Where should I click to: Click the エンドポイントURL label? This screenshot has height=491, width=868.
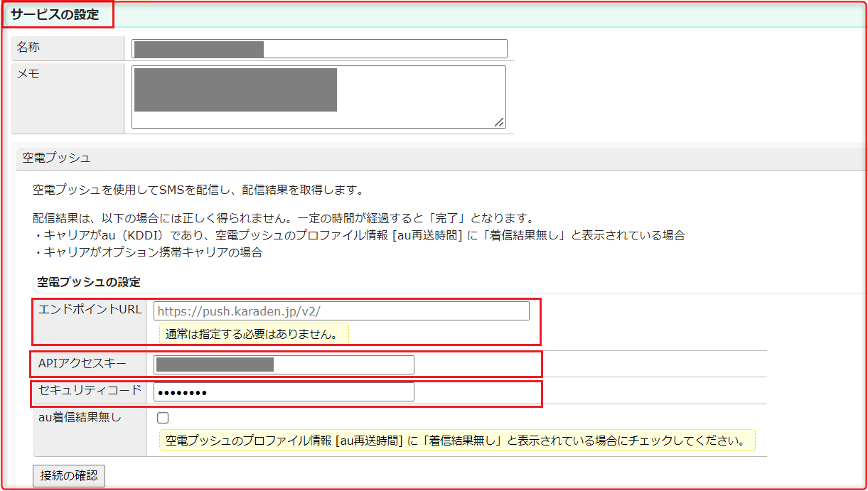tap(90, 310)
